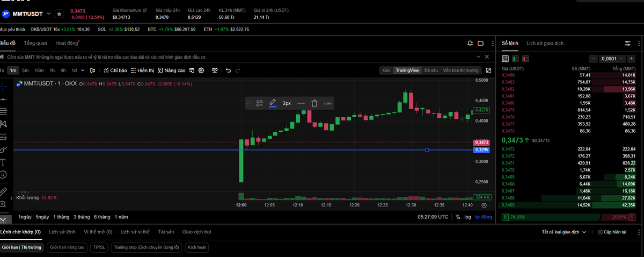Open 'Giao dịch bot' tab

click(196, 232)
